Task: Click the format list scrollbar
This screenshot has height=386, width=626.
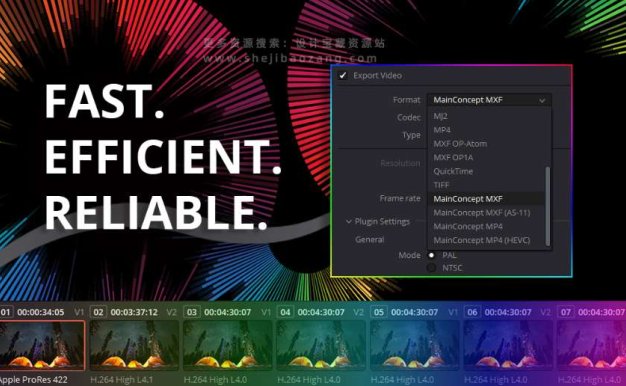Action: (548, 206)
